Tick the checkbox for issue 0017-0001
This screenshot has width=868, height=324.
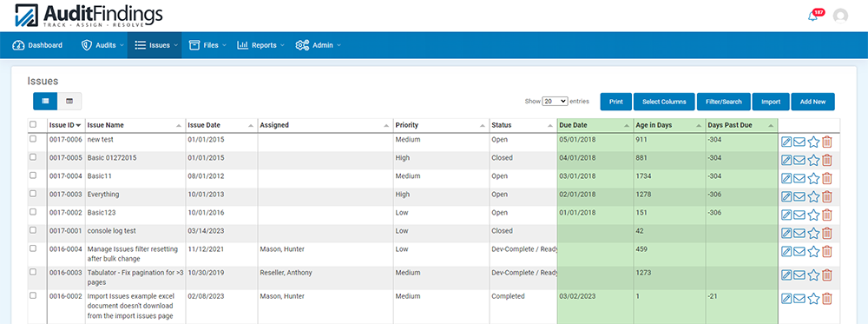[x=33, y=230]
